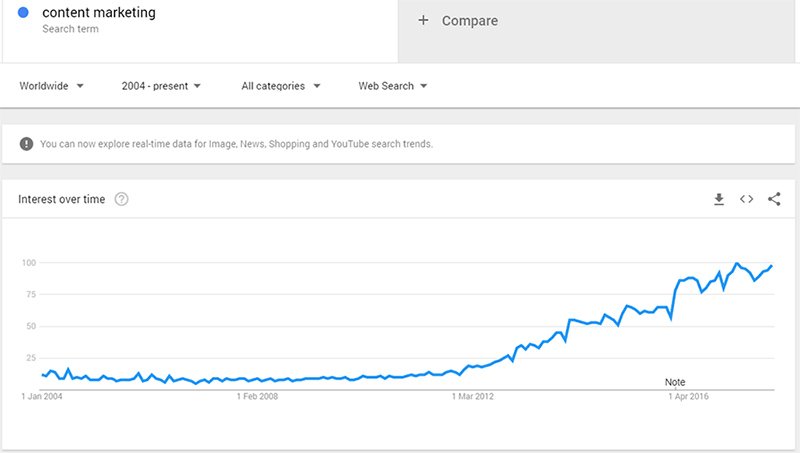Edit the content marketing search term
The height and width of the screenshot is (453, 800).
click(x=99, y=12)
